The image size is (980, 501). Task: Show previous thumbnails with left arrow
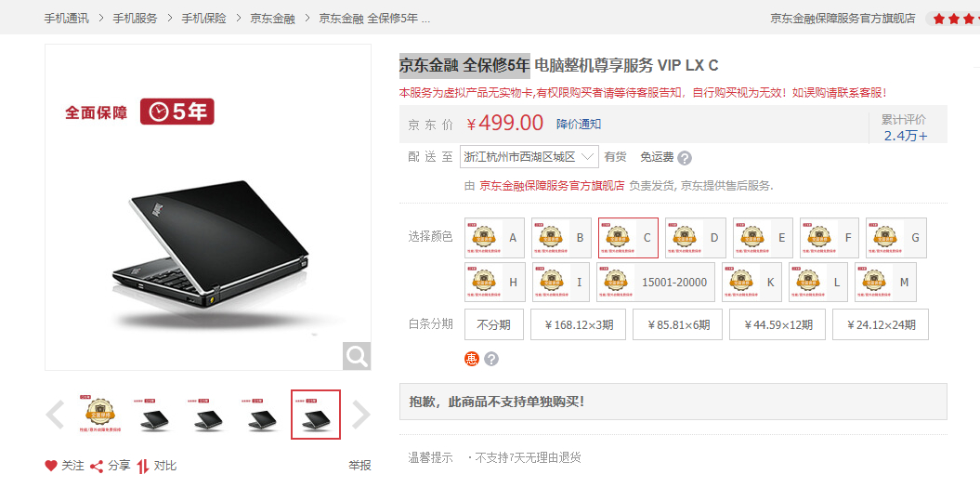click(x=55, y=414)
